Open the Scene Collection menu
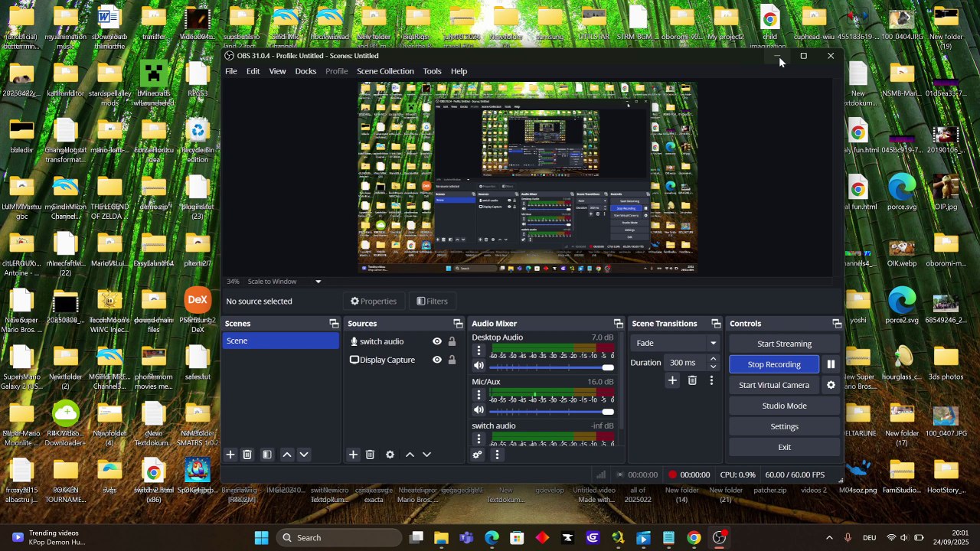This screenshot has width=980, height=551. tap(385, 71)
